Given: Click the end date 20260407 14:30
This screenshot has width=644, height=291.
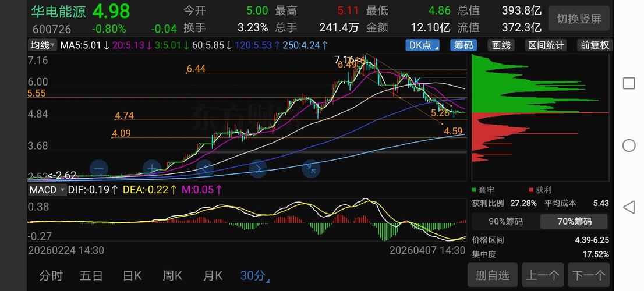Looking at the screenshot, I should (427, 250).
